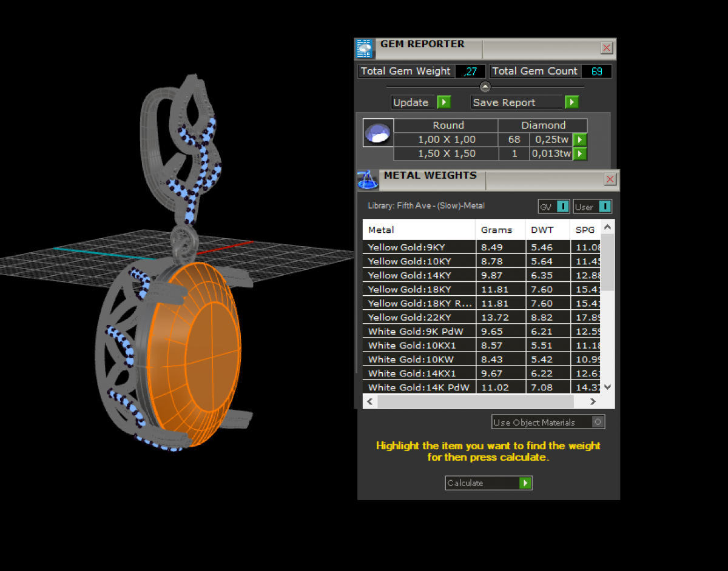Select the Yellow Gold:22KY row
This screenshot has width=728, height=571.
point(482,317)
